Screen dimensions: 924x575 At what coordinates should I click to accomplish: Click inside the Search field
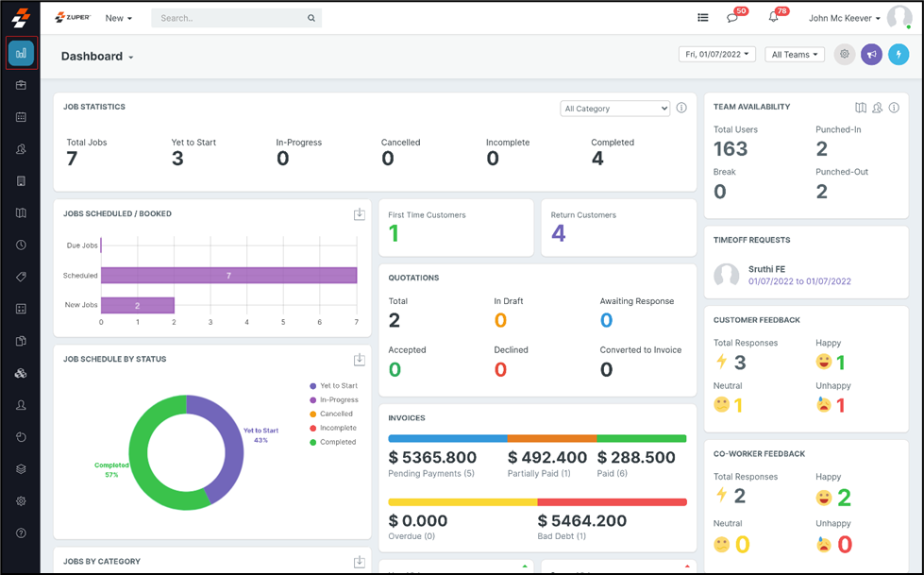pos(227,17)
